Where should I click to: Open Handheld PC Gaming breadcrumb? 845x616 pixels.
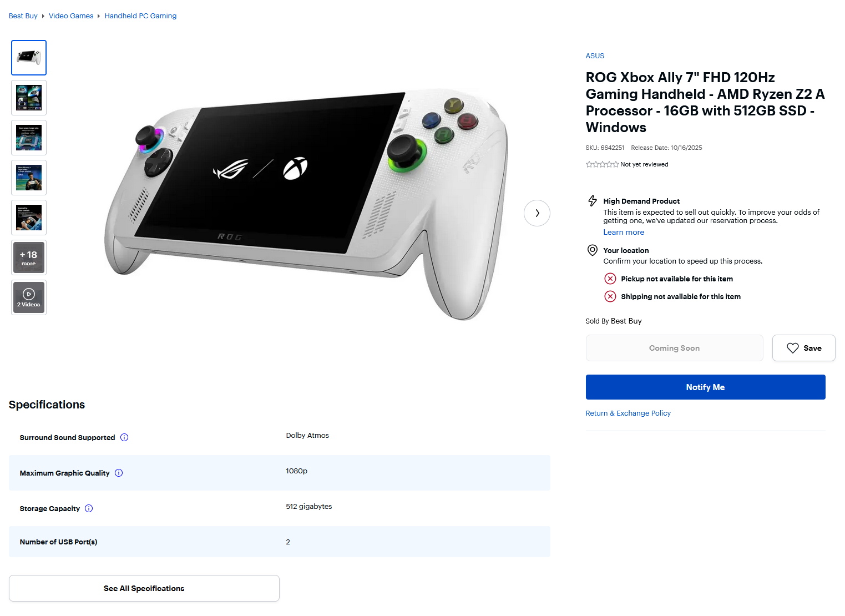(x=140, y=16)
